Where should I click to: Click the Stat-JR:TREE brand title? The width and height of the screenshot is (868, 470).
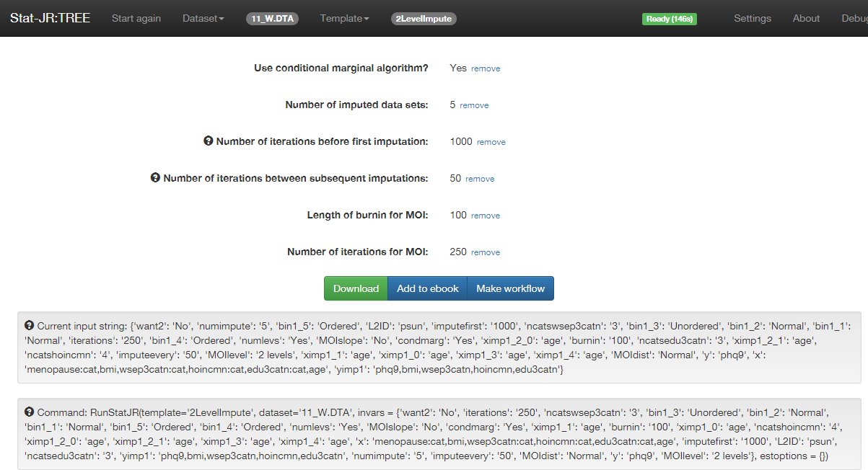pyautogui.click(x=51, y=18)
